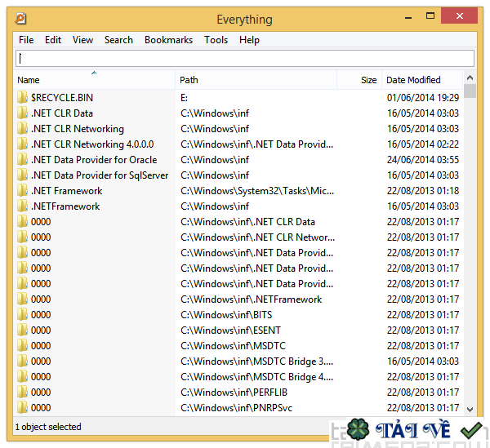
Task: Click path C:\Windows\inf\ESENT
Action: (x=230, y=330)
